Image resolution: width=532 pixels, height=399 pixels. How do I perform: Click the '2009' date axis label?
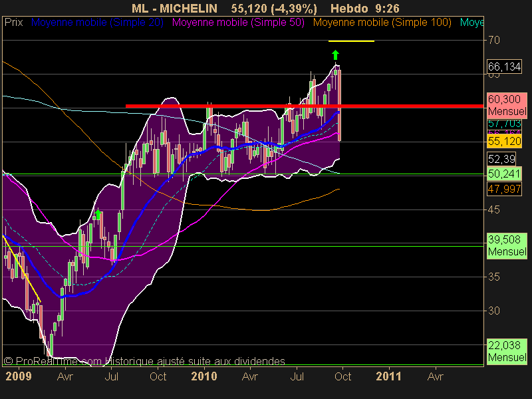point(19,376)
